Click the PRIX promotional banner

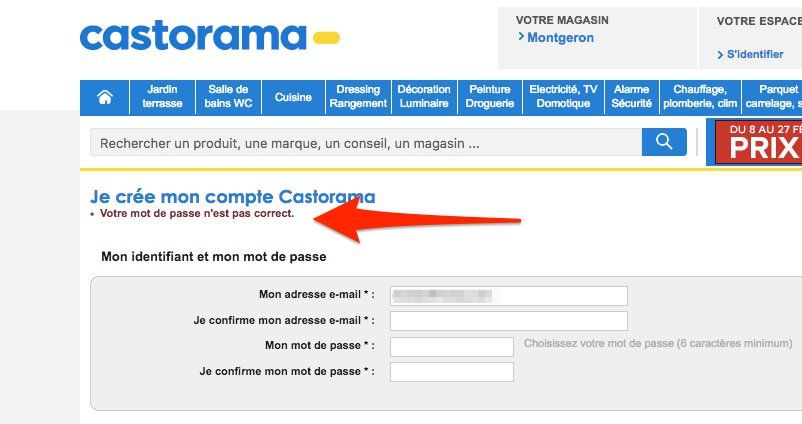click(x=755, y=142)
